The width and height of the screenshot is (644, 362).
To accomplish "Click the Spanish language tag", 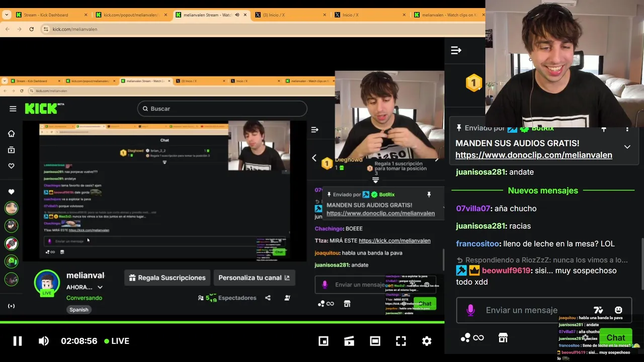I will click(79, 310).
